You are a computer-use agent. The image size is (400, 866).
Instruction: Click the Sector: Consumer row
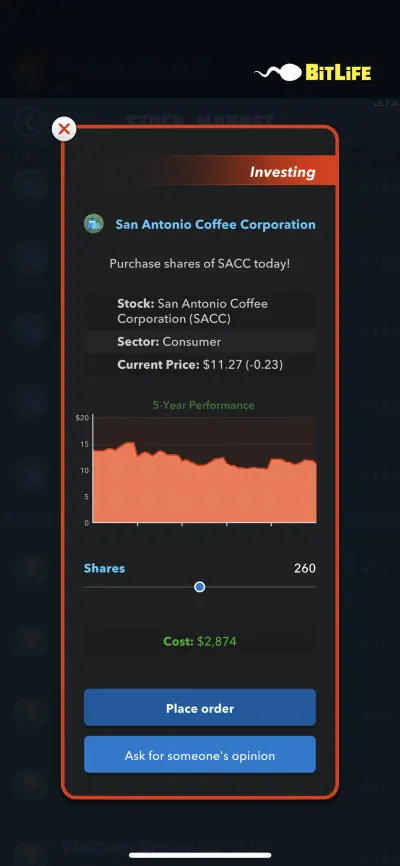pos(200,341)
